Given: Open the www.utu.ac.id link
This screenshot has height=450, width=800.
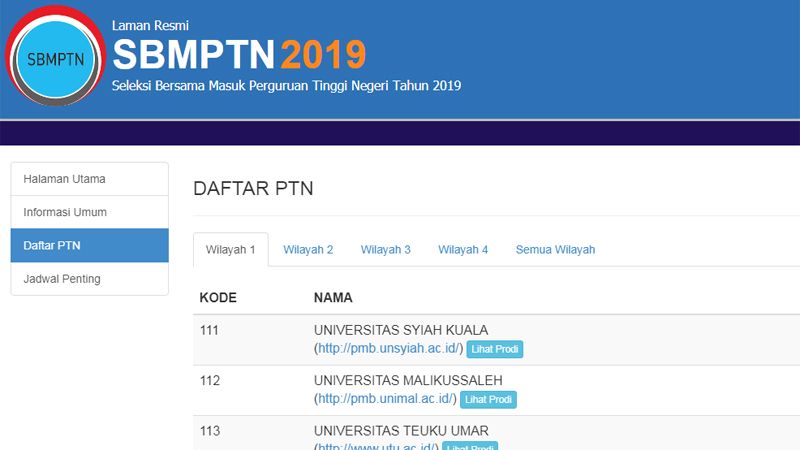Looking at the screenshot, I should [x=376, y=446].
